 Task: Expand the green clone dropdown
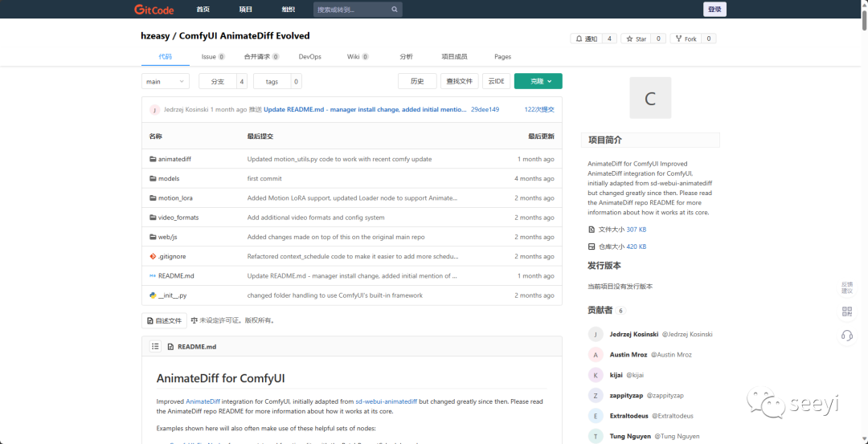click(x=538, y=81)
